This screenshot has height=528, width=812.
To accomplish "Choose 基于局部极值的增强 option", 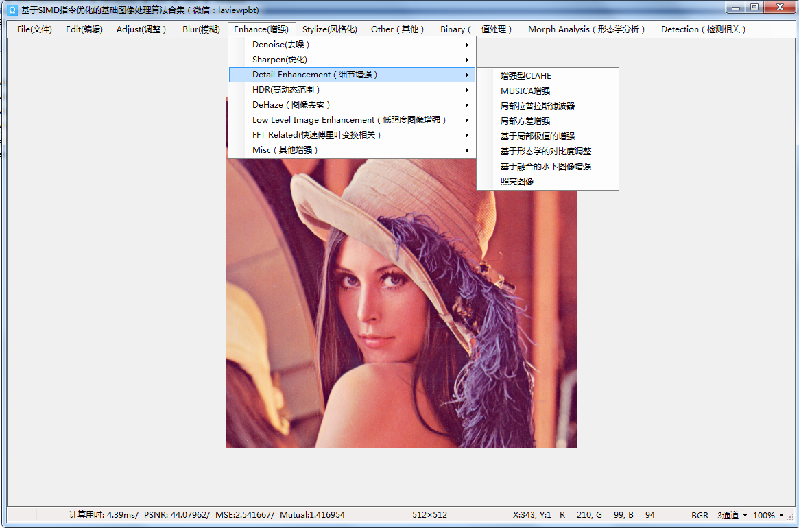I will [547, 136].
